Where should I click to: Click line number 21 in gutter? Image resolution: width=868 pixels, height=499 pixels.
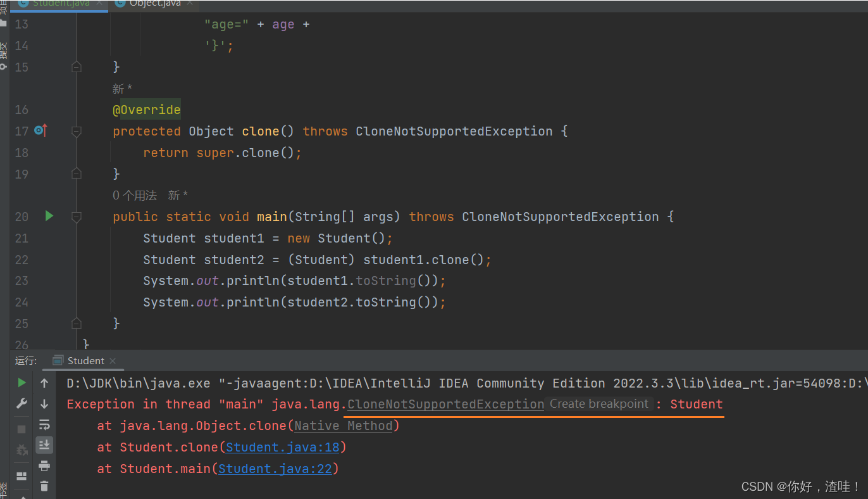(22, 238)
